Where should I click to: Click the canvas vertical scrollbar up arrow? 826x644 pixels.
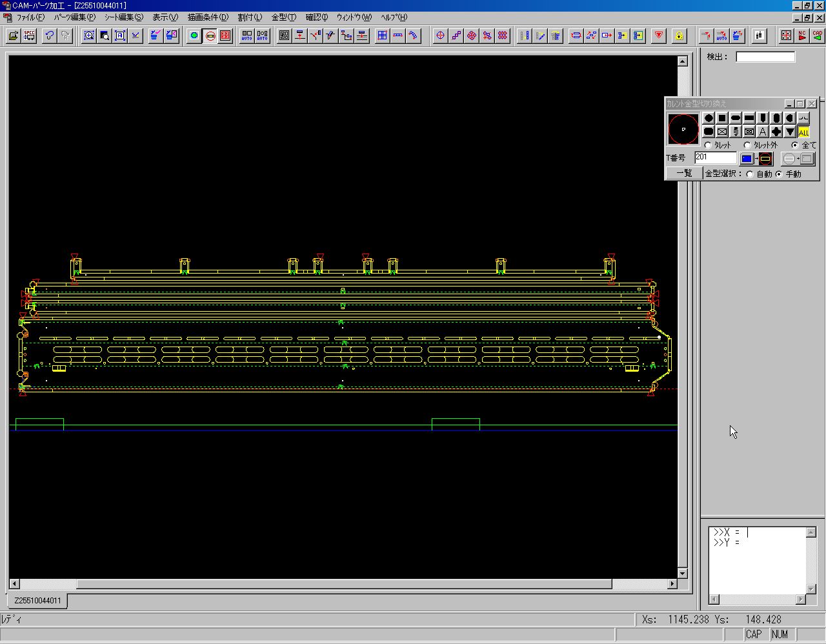(683, 61)
